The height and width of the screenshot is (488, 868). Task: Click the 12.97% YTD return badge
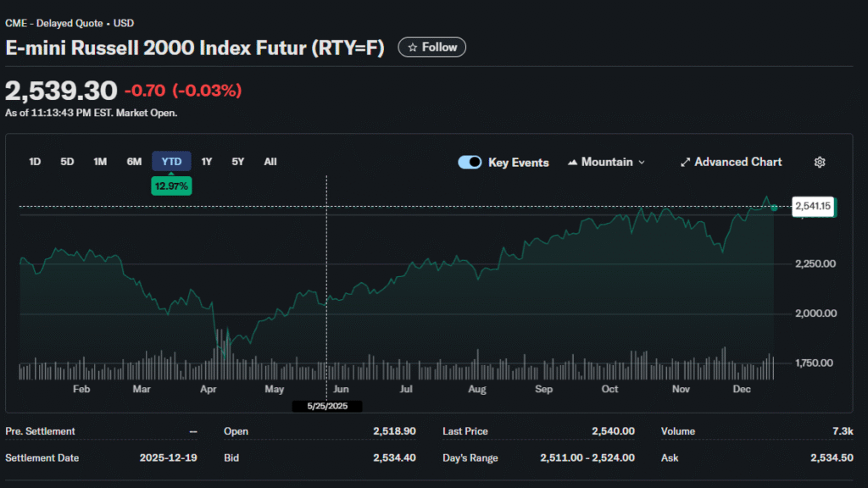coord(171,186)
